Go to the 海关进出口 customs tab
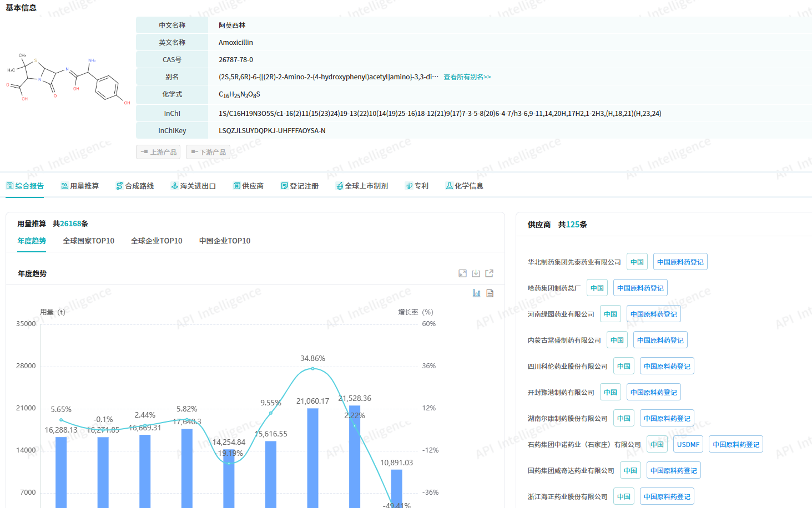Viewport: 812px width, 508px height. 193,186
